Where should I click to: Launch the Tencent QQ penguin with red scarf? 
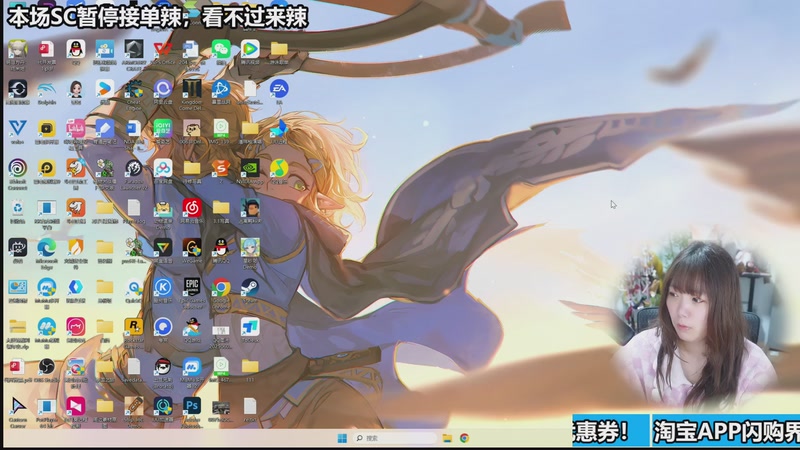pyautogui.click(x=221, y=248)
